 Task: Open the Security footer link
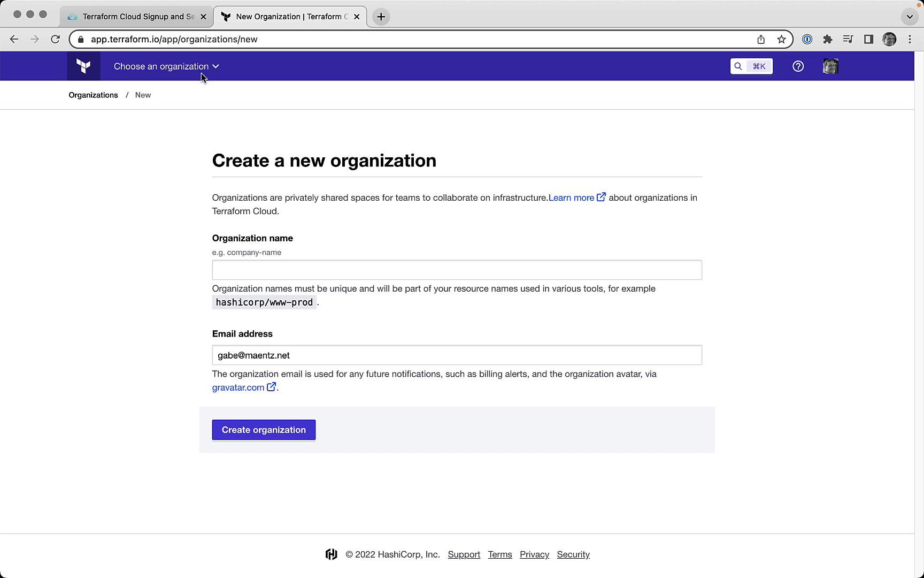click(573, 554)
